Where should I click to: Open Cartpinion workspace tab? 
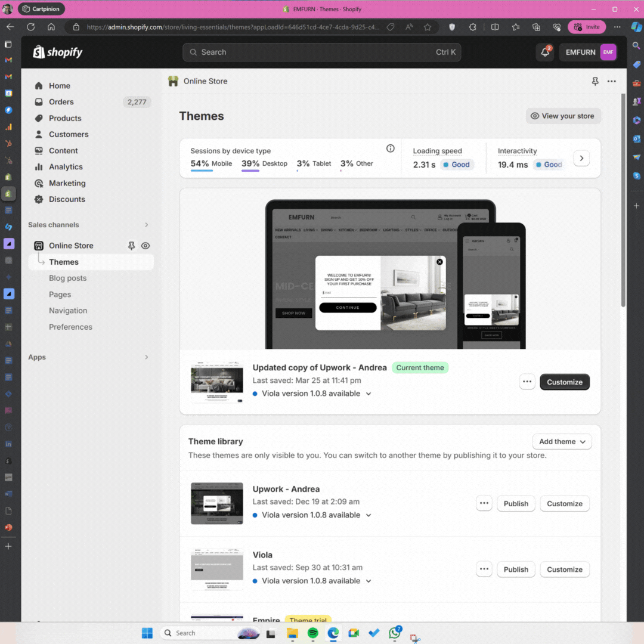[41, 9]
